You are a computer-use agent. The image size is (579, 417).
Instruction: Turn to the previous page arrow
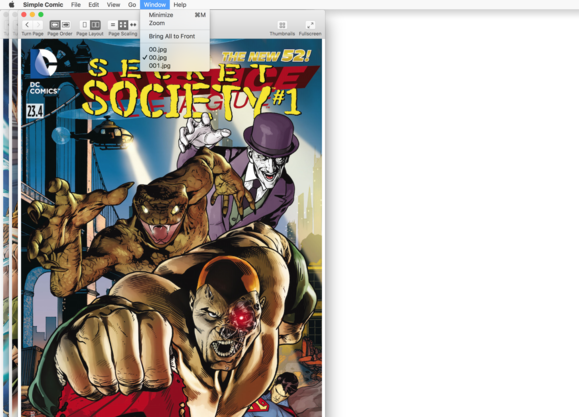coord(27,25)
